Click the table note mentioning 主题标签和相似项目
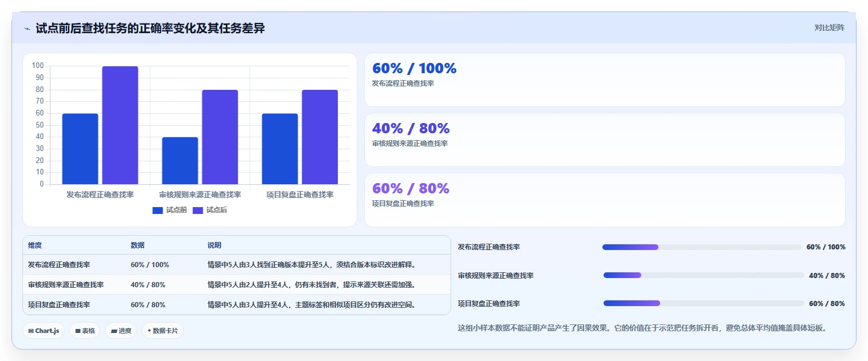The height and width of the screenshot is (361, 868). 311,305
